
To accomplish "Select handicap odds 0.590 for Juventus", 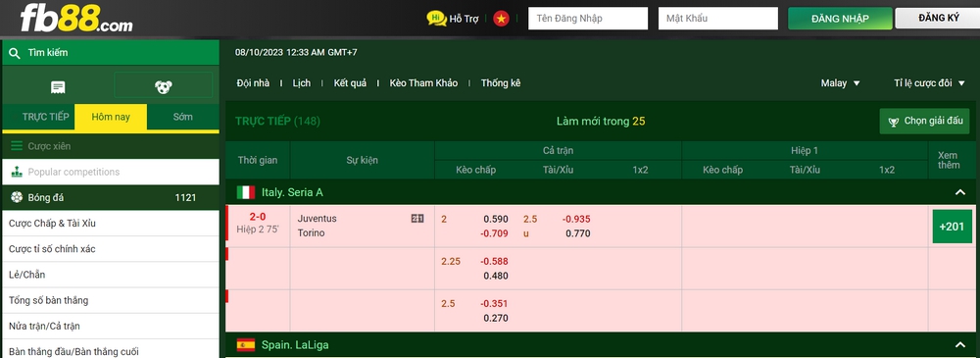I will (496, 219).
